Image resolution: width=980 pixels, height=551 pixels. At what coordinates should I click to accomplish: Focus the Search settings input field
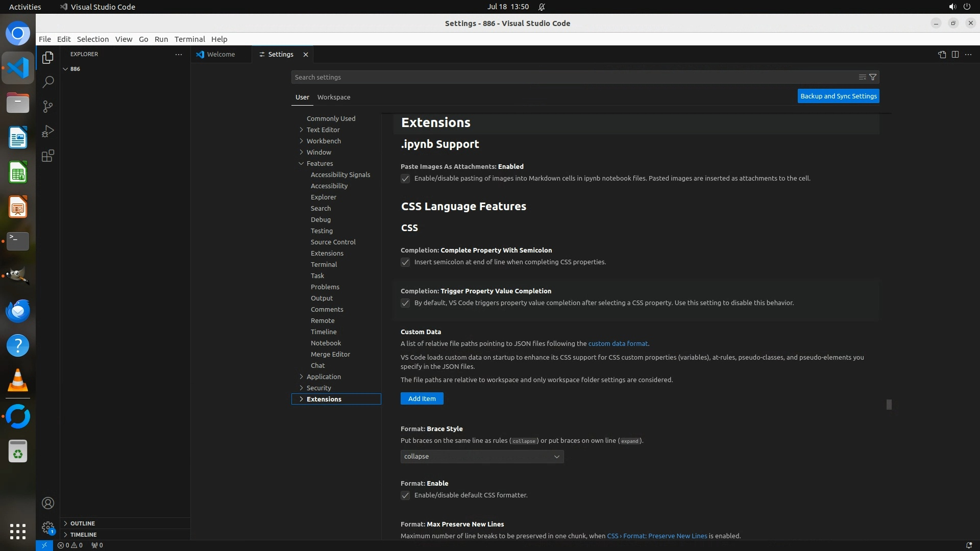click(x=572, y=77)
